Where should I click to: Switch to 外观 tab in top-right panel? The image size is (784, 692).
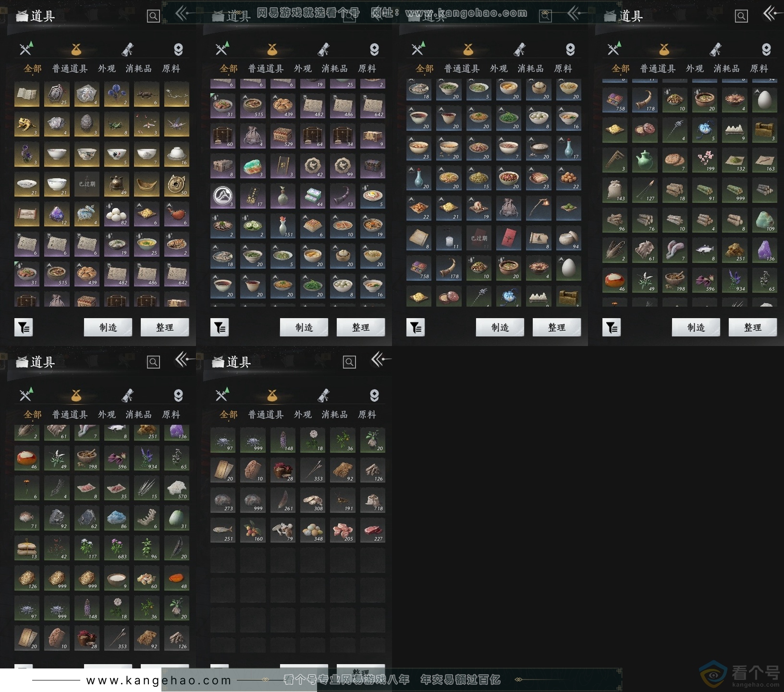click(695, 69)
